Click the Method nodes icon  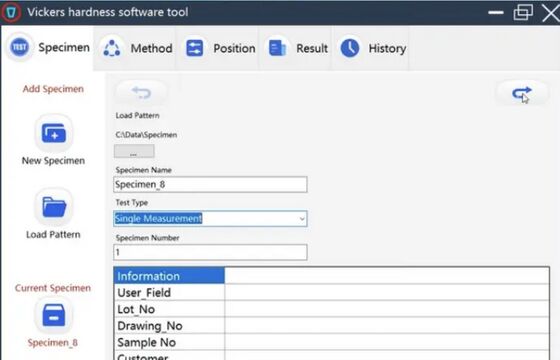coord(112,48)
